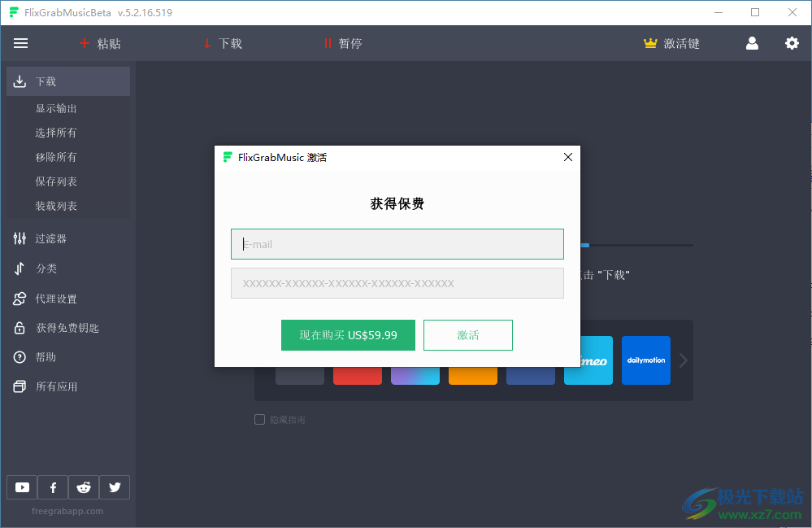Maximize the FlixGrabMusicBeta window

pos(755,12)
